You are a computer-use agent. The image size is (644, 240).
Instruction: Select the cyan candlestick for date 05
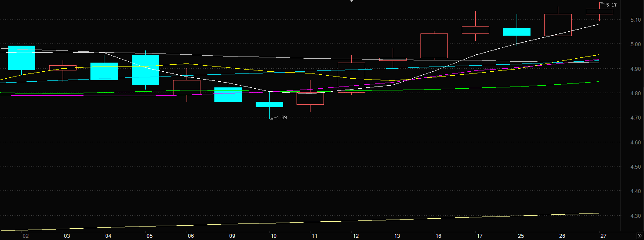coord(146,70)
